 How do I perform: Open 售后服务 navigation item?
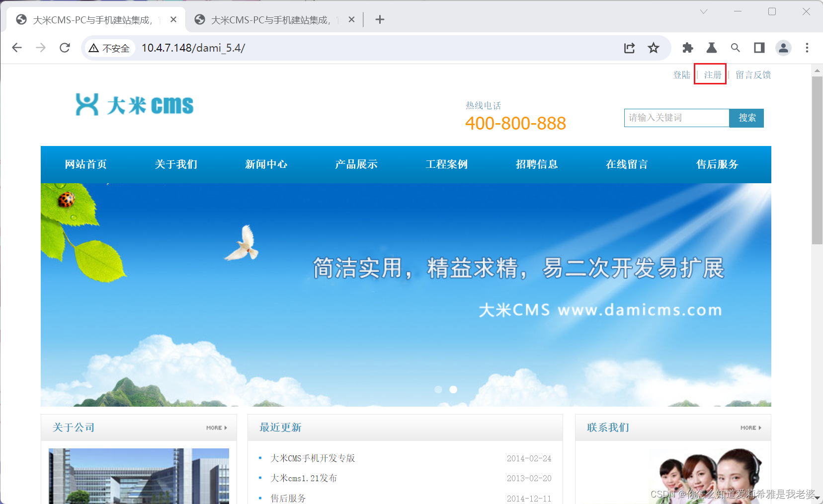(717, 164)
